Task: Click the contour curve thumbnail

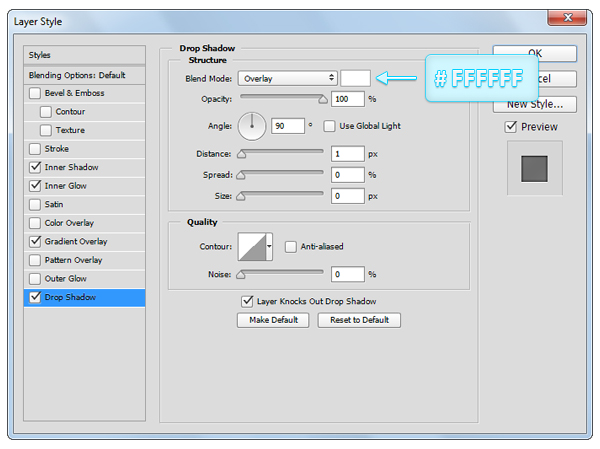Action: tap(249, 247)
